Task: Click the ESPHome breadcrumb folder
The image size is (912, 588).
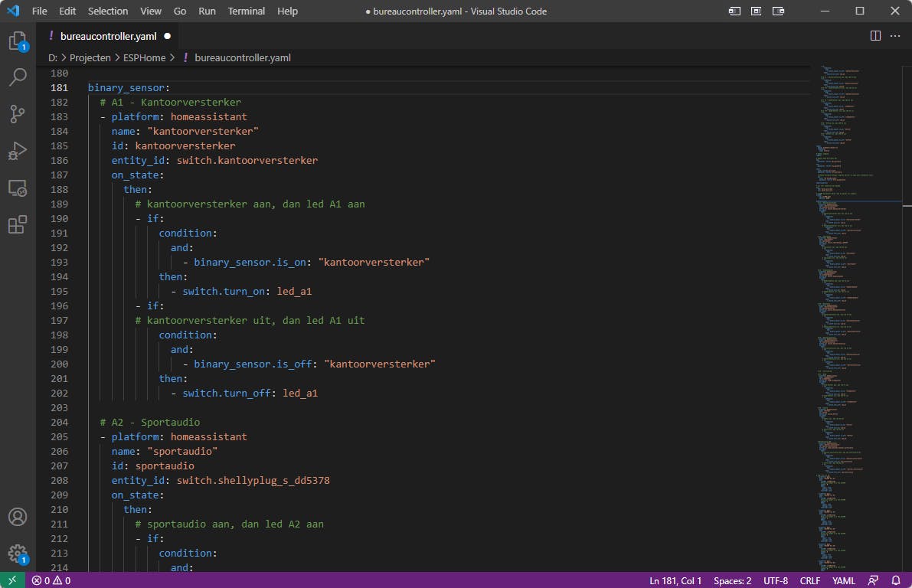Action: click(x=145, y=57)
